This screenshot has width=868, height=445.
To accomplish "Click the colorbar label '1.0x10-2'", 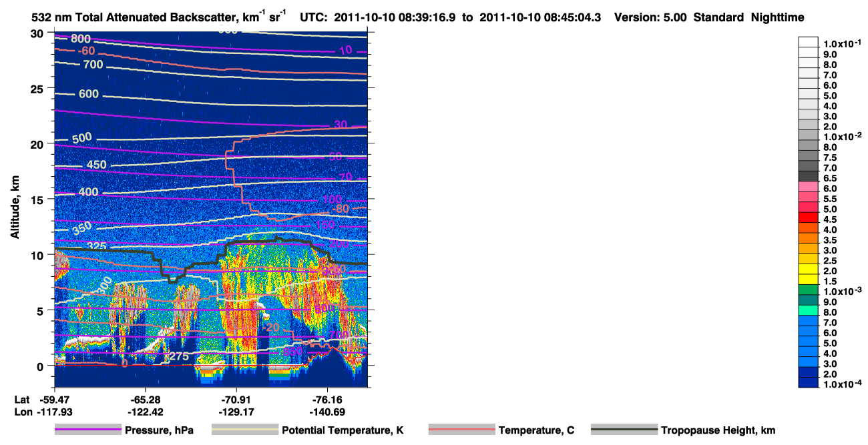I will click(x=843, y=137).
